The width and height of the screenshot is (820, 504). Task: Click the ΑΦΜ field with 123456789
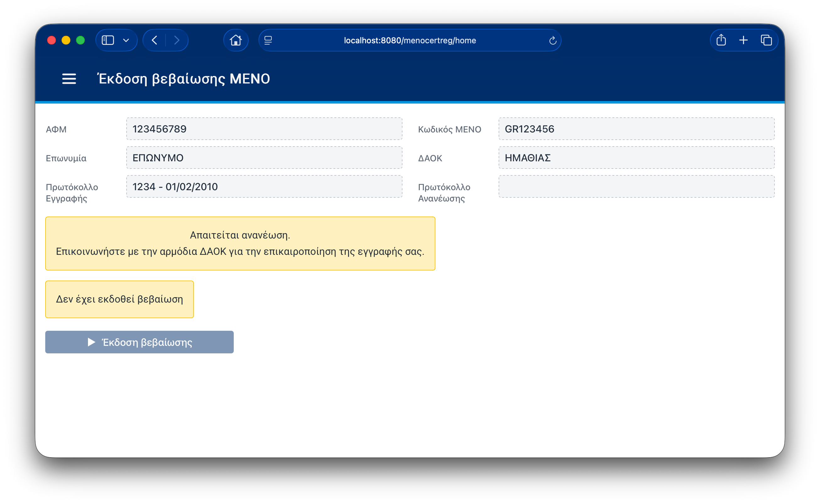(264, 129)
